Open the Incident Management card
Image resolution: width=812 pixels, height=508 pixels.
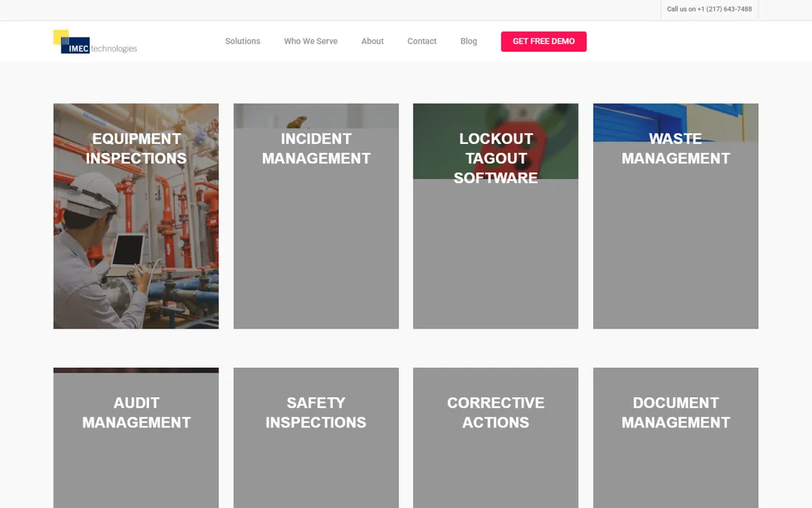316,216
